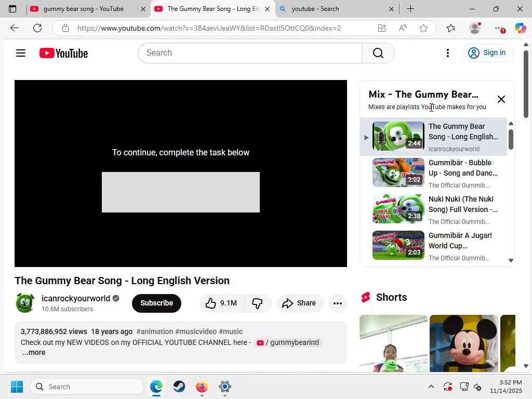532x399 pixels.
Task: Switch to youtube - Search tab
Action: (x=315, y=9)
